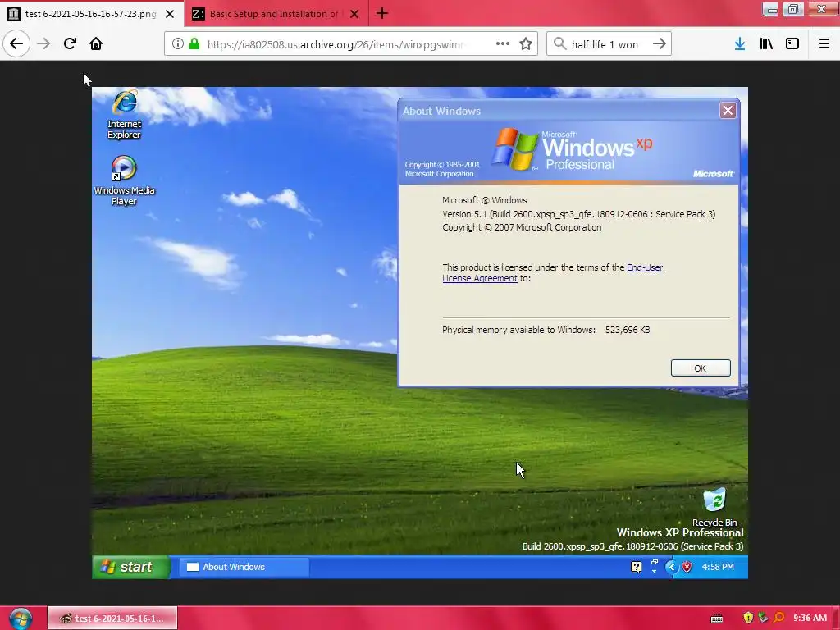Click Show Desktop strip at taskbar end

tap(836, 619)
